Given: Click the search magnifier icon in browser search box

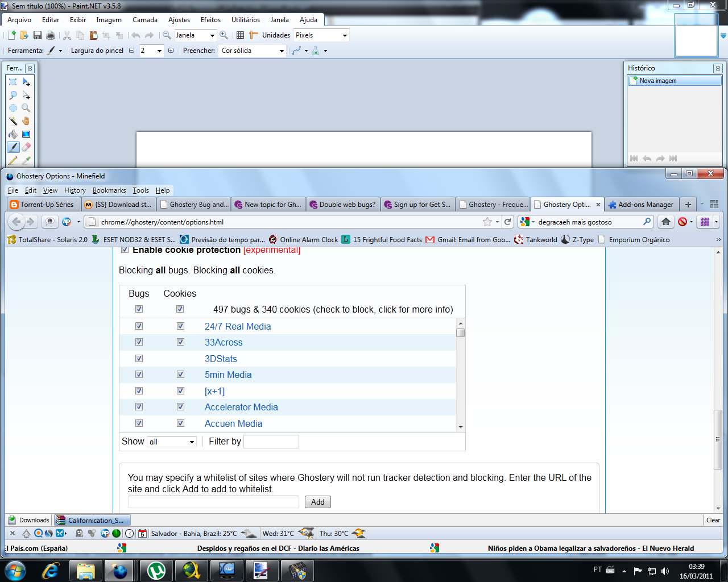Looking at the screenshot, I should point(647,222).
